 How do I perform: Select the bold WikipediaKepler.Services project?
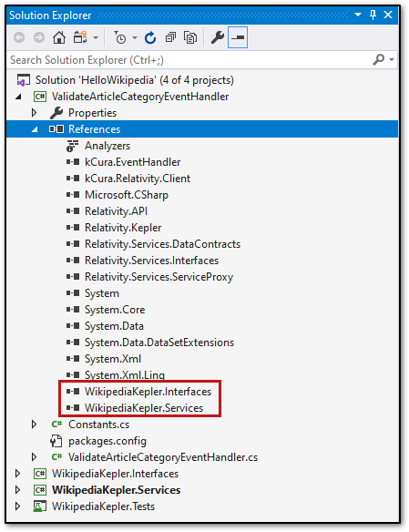tap(116, 490)
